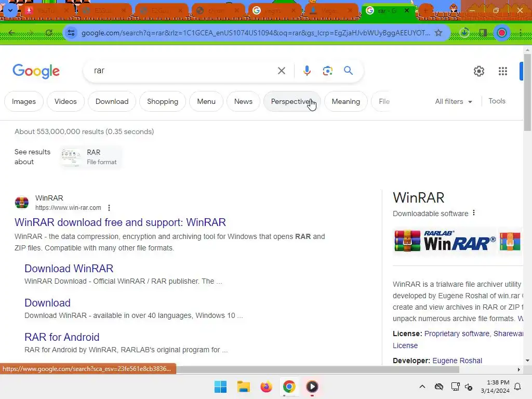The height and width of the screenshot is (399, 532).
Task: Bookmark this page with the star icon
Action: [438, 33]
